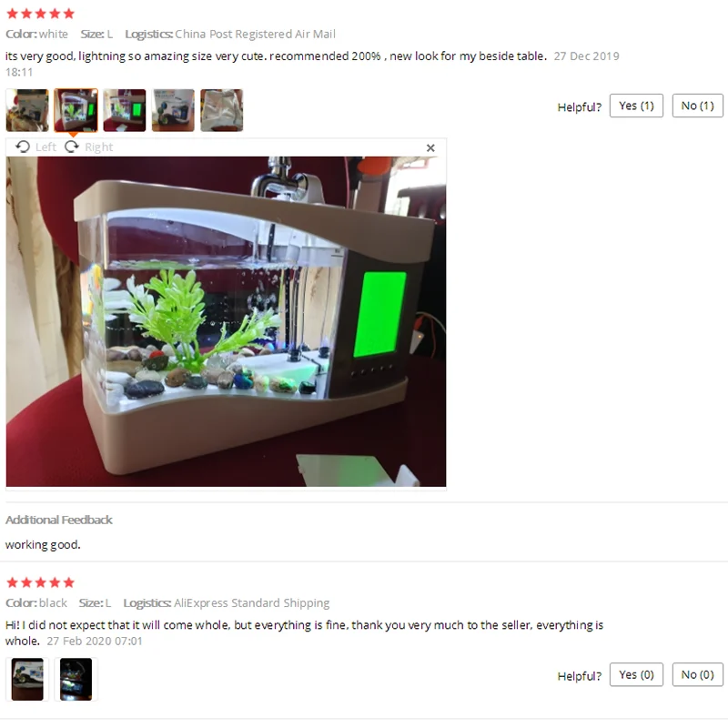View the third thumbnail with the green screen

coord(125,110)
